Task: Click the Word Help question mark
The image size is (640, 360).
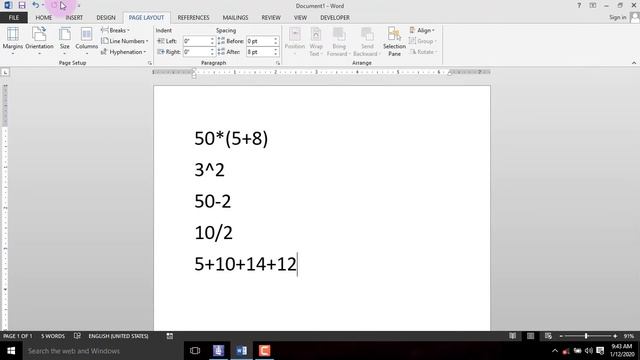Action: tap(579, 5)
